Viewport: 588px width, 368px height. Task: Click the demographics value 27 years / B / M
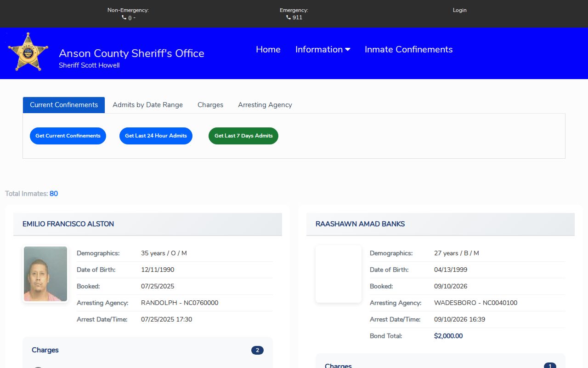457,253
